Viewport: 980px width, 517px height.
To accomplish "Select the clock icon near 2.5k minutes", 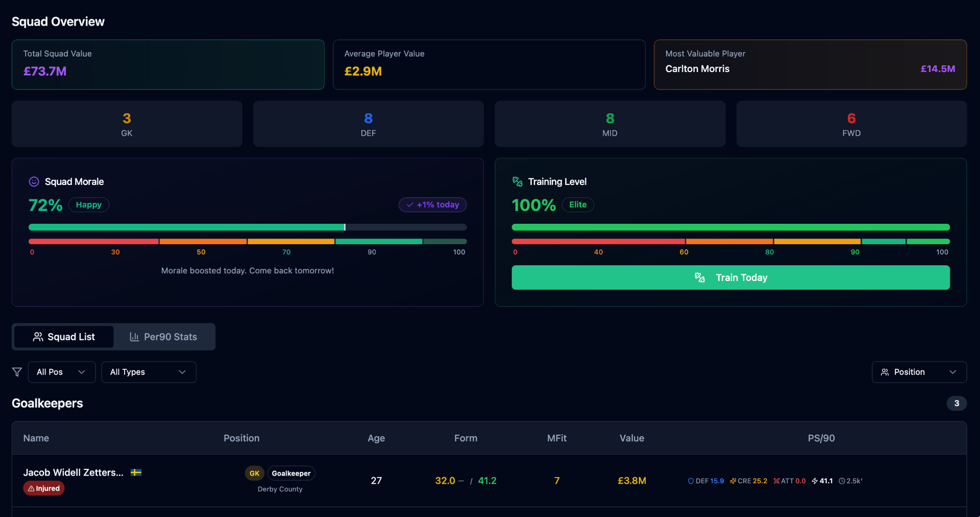I will pos(841,481).
